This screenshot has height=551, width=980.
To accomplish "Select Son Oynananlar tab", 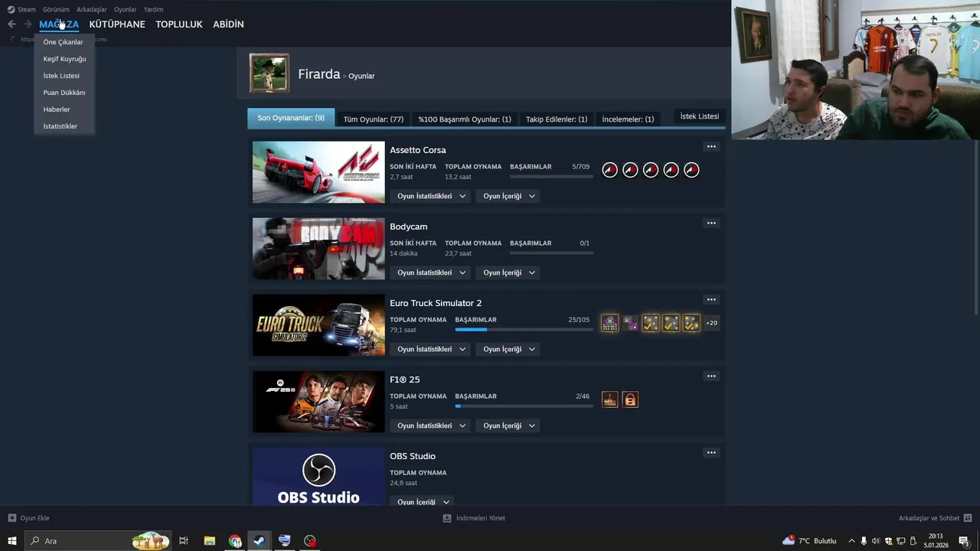I will (291, 118).
